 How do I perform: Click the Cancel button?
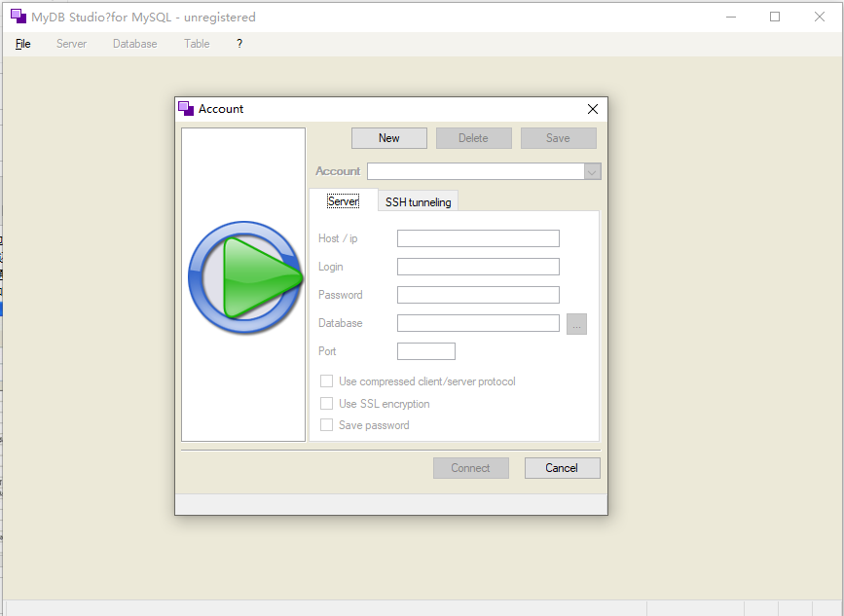pos(563,468)
